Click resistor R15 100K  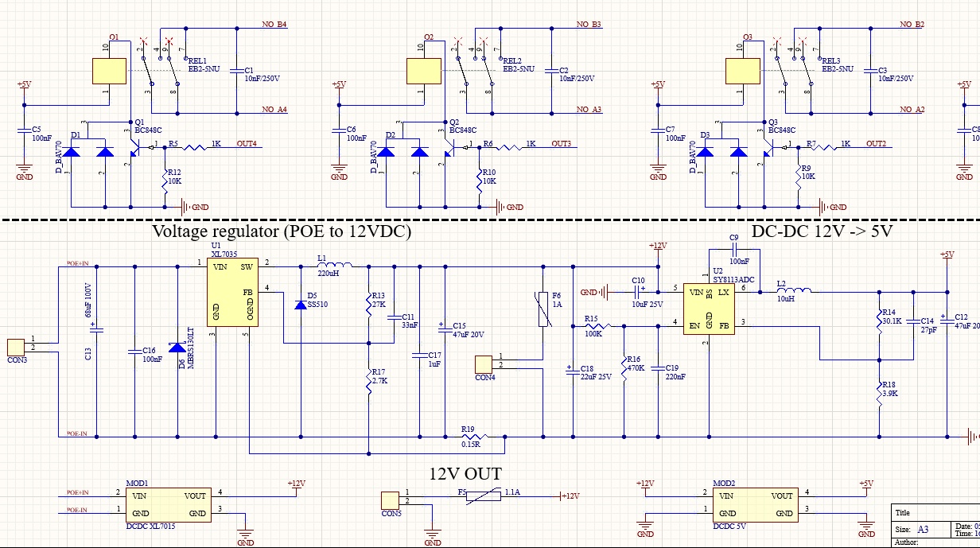click(597, 325)
